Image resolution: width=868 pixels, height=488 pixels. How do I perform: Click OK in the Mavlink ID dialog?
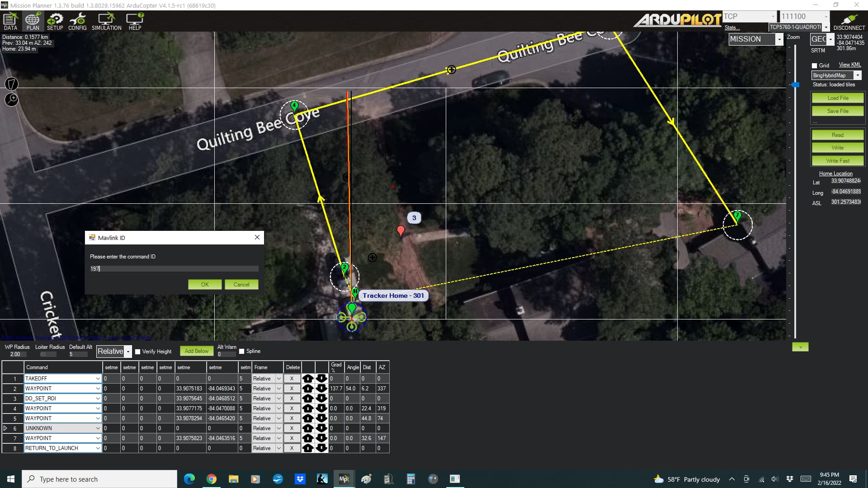pos(204,284)
